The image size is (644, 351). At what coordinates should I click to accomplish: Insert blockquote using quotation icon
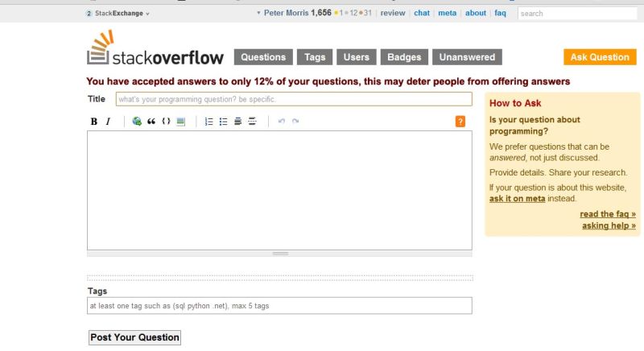151,121
